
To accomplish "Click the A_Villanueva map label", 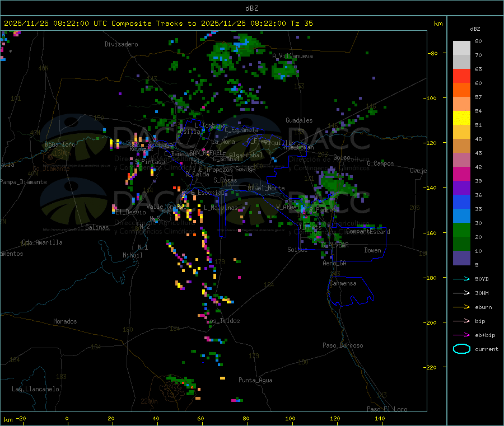I will tap(292, 56).
